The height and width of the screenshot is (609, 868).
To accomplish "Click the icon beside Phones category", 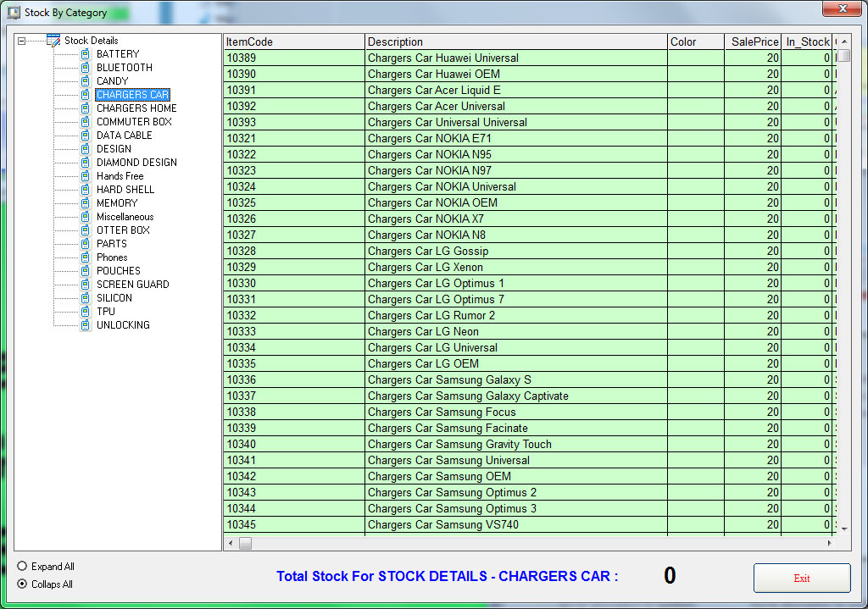I will pyautogui.click(x=86, y=257).
